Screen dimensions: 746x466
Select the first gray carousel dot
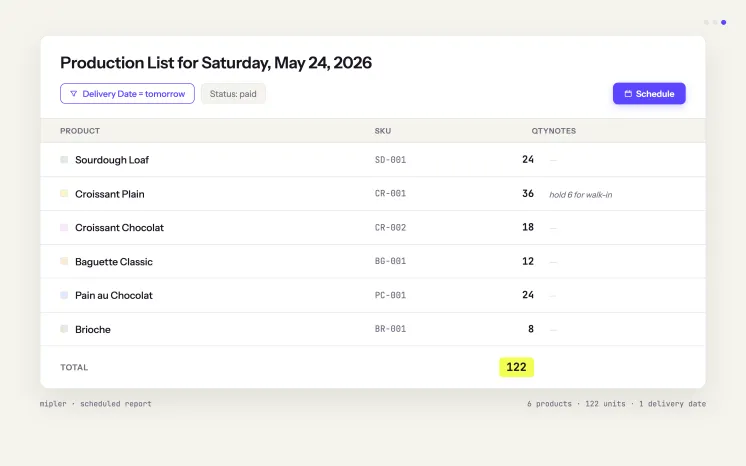pos(707,22)
